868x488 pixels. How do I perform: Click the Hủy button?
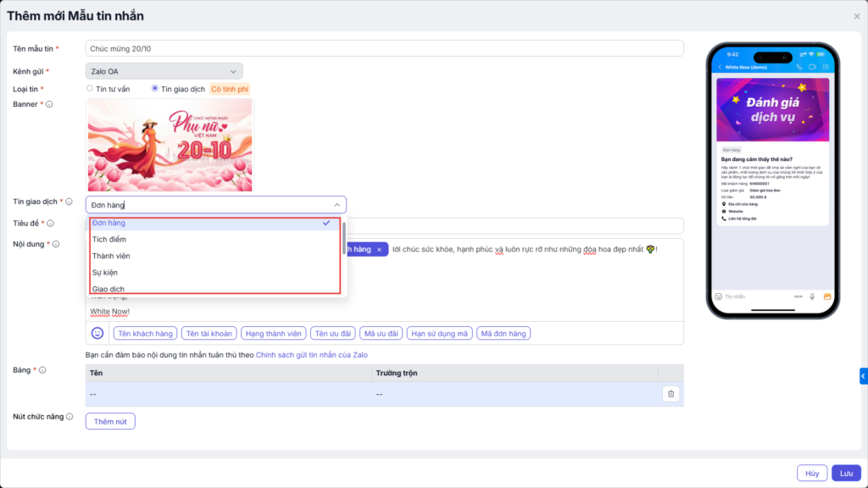pyautogui.click(x=811, y=474)
